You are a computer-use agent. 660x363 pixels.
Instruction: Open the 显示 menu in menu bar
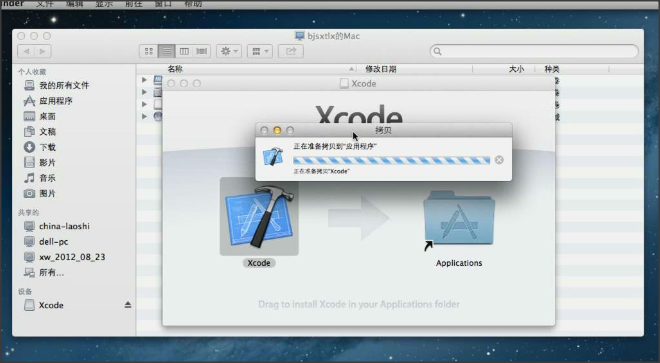point(104,4)
